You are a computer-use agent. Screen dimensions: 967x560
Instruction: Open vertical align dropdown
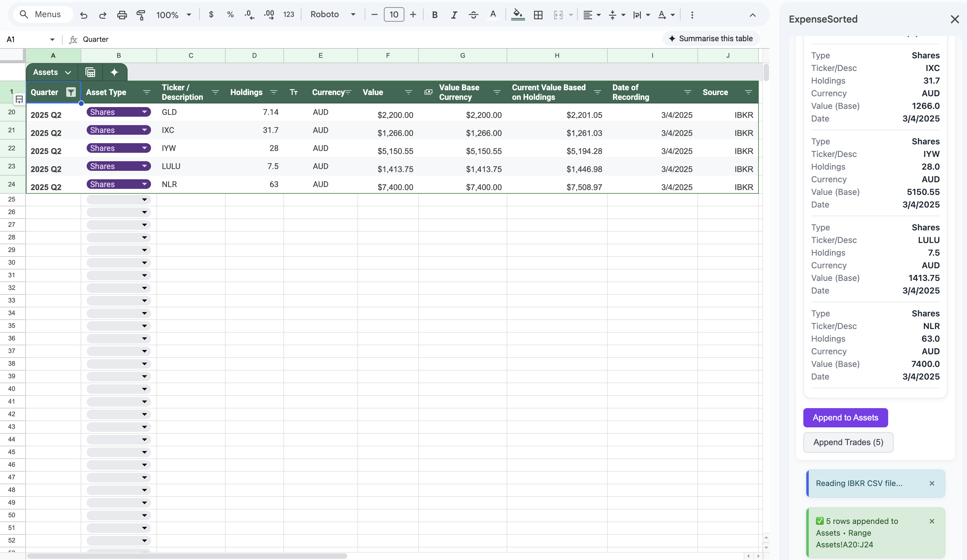(x=617, y=15)
